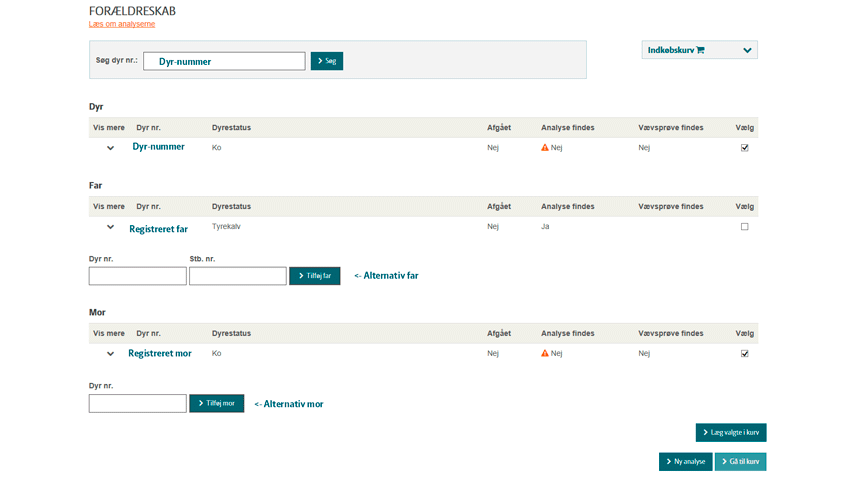Screen dimensions: 850x478
Task: Focus the Søg dyr nr. search field
Action: tap(224, 61)
